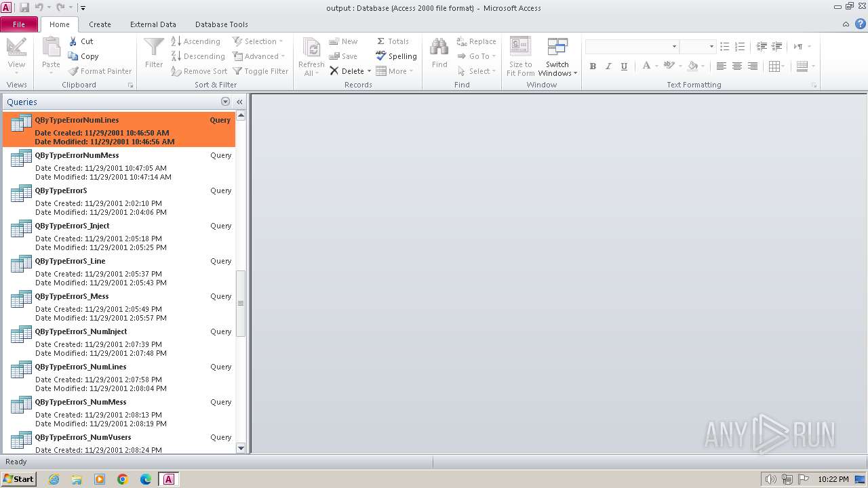Select QByTypeErrorNumMess query
Image resolution: width=868 pixels, height=488 pixels.
click(119, 165)
